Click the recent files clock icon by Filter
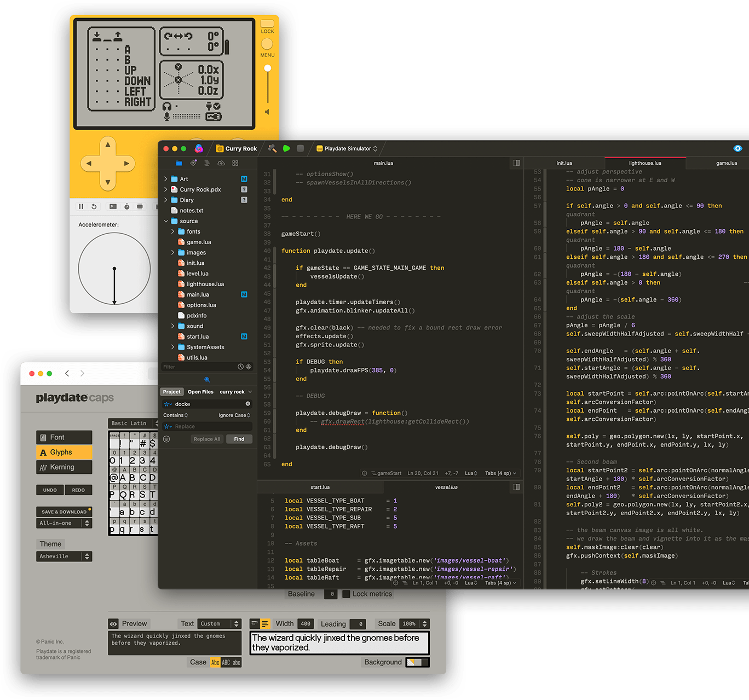The width and height of the screenshot is (749, 700). tap(240, 367)
